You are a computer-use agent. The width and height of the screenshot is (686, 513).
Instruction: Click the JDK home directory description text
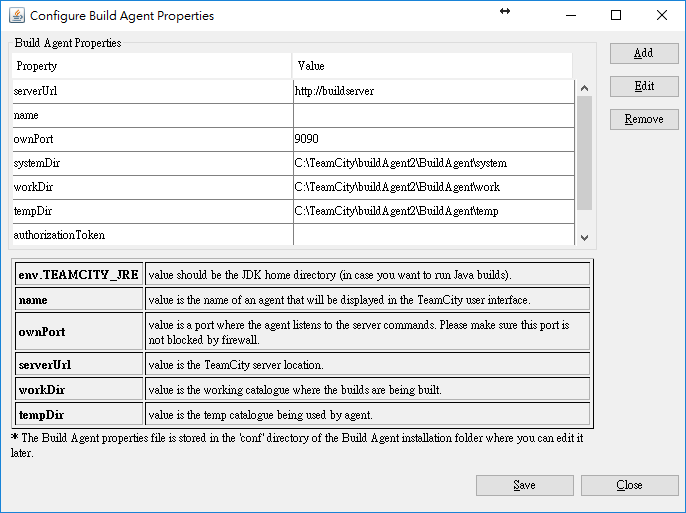point(330,275)
